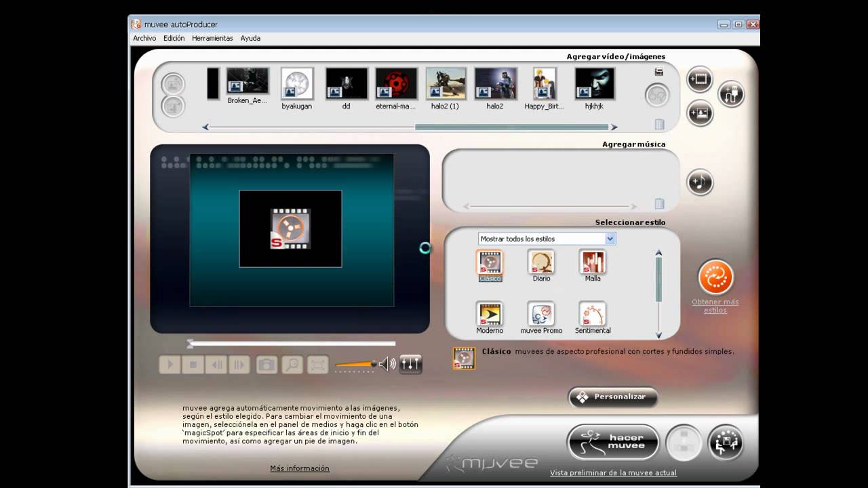
Task: Select the halo2 image thumbnail
Action: pyautogui.click(x=495, y=83)
